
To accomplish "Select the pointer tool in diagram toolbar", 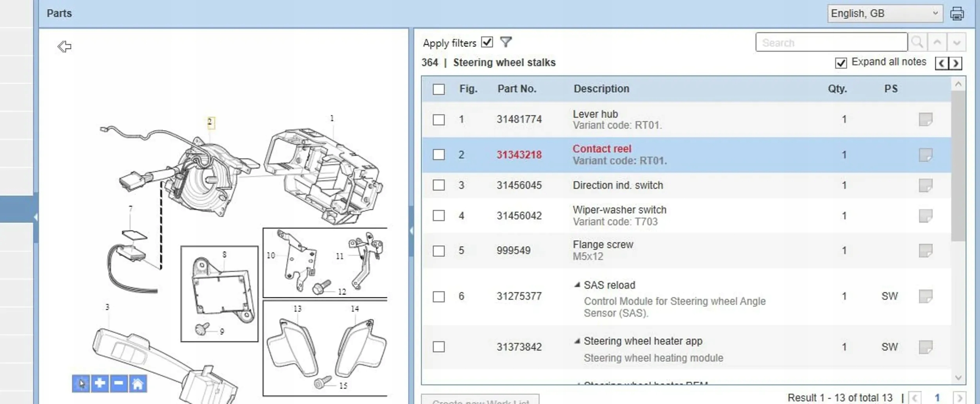I will 81,384.
